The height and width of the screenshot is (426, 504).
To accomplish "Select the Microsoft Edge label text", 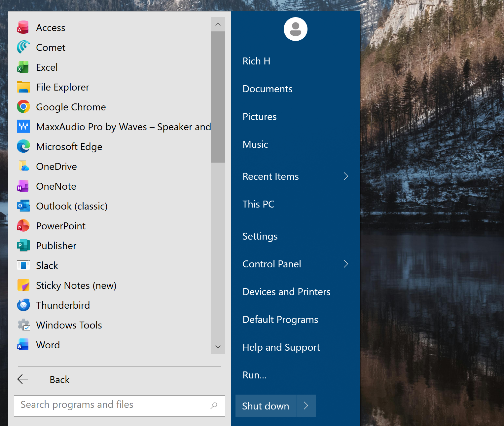I will pyautogui.click(x=69, y=147).
